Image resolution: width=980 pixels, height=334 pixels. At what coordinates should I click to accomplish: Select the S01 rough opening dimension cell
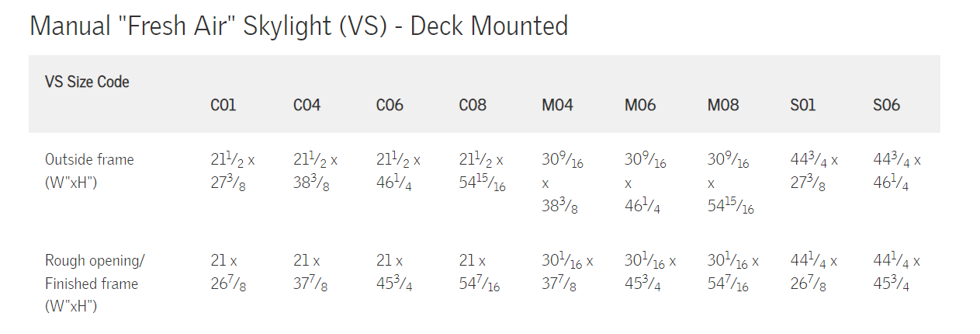pos(814,273)
